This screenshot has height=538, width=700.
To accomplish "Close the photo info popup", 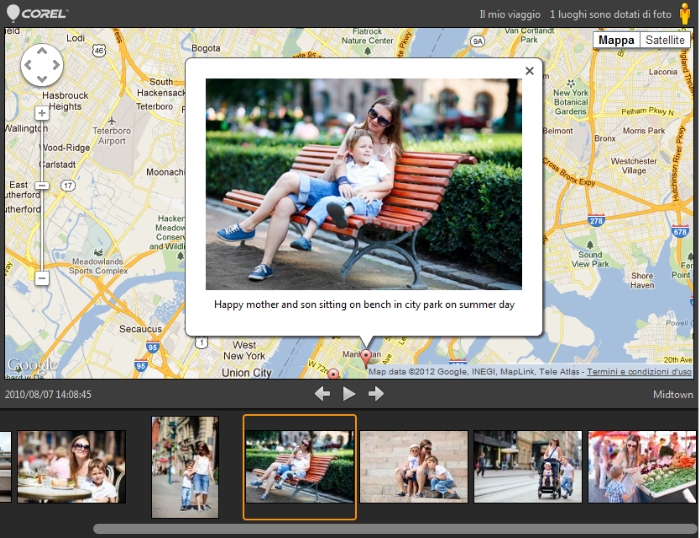I will [x=529, y=71].
